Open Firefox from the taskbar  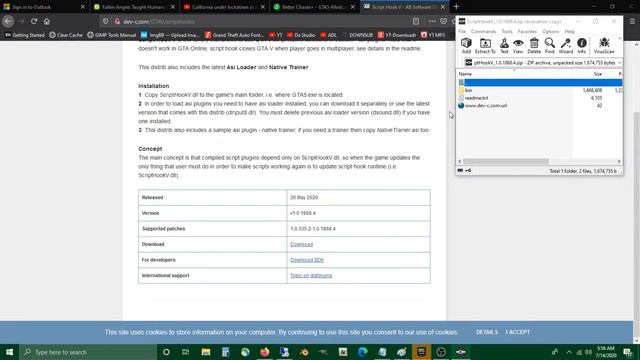tap(264, 352)
